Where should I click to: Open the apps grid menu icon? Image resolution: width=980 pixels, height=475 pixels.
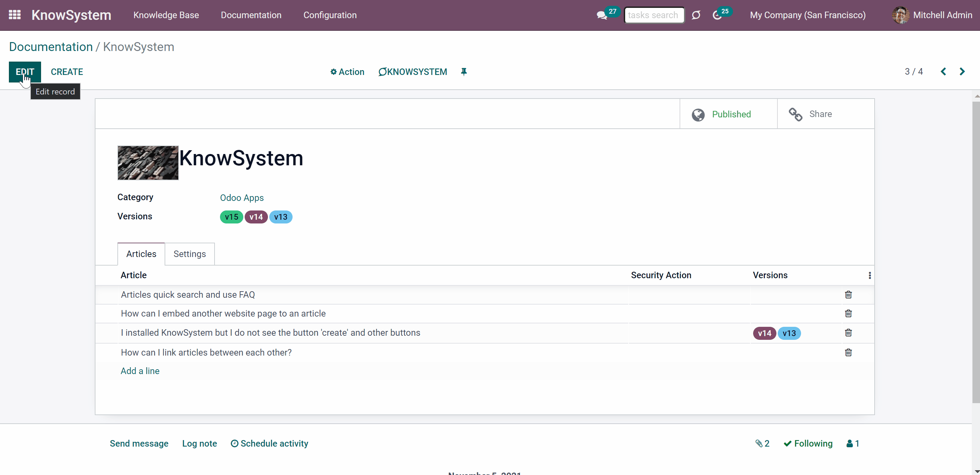[14, 15]
